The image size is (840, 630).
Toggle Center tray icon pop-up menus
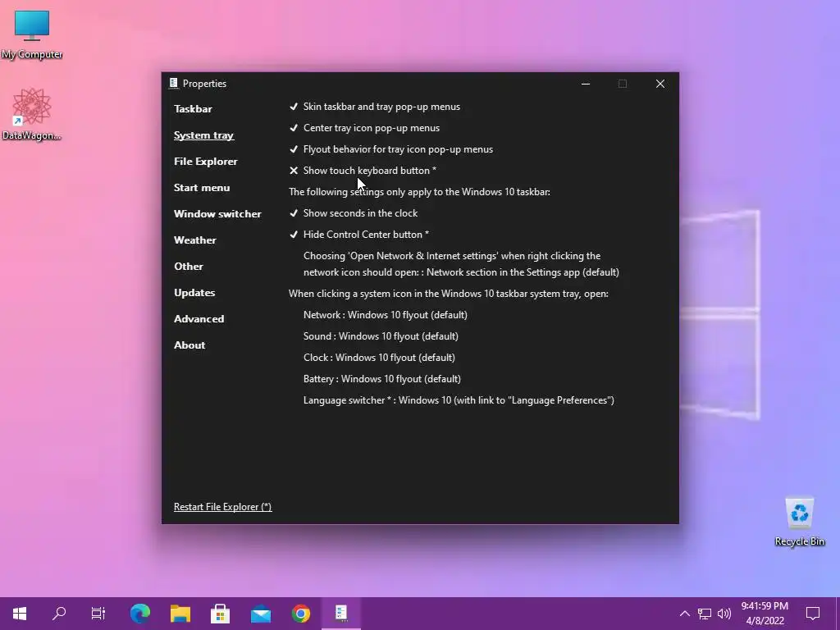point(364,128)
